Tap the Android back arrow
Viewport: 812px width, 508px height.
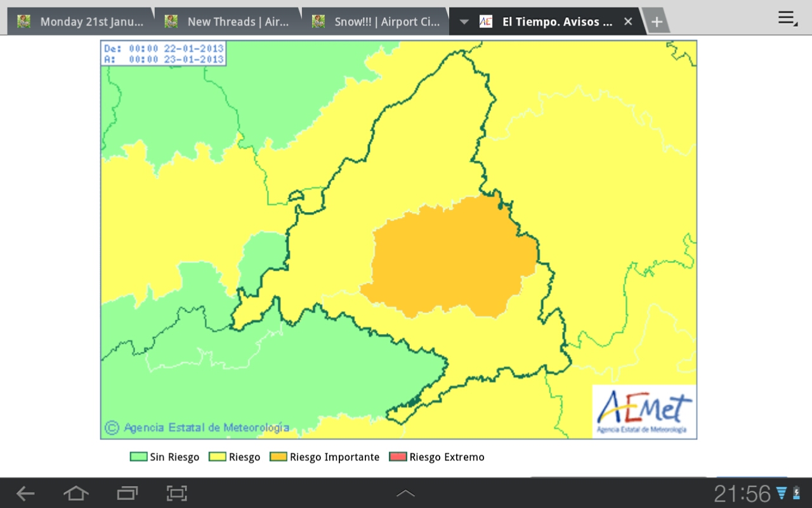tap(25, 493)
